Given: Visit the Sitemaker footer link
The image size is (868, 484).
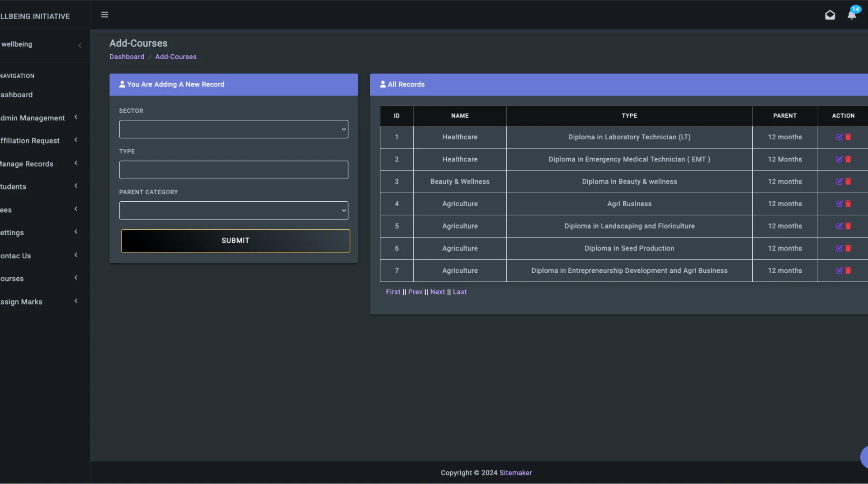Looking at the screenshot, I should (x=516, y=473).
